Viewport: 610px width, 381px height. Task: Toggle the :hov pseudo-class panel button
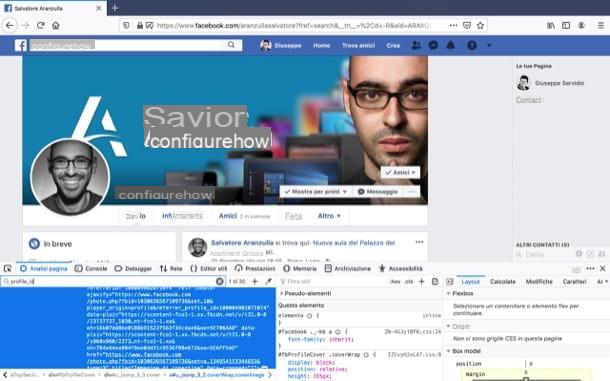[x=395, y=281]
